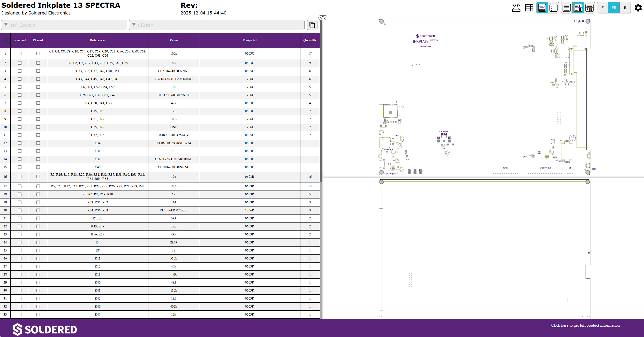Image resolution: width=644 pixels, height=337 pixels.
Task: Open full product information link
Action: (585, 325)
